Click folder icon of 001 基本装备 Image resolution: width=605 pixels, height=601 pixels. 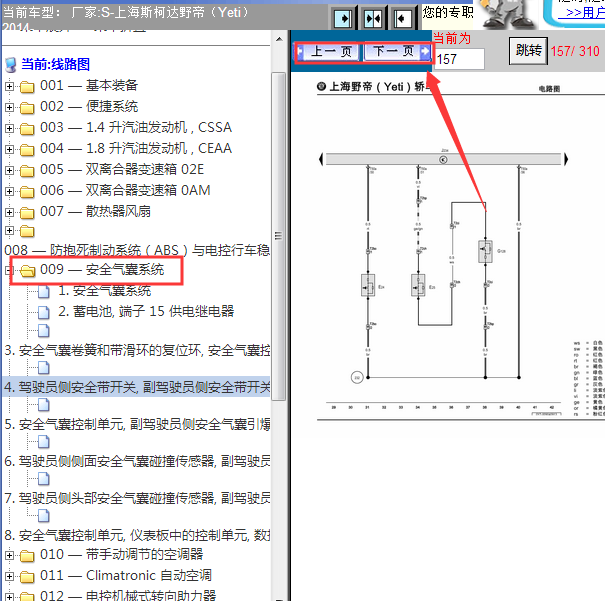27,87
